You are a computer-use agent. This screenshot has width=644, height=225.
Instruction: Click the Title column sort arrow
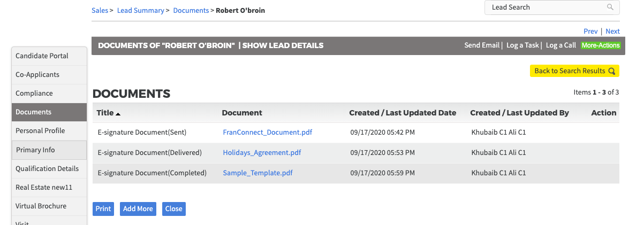pyautogui.click(x=118, y=114)
